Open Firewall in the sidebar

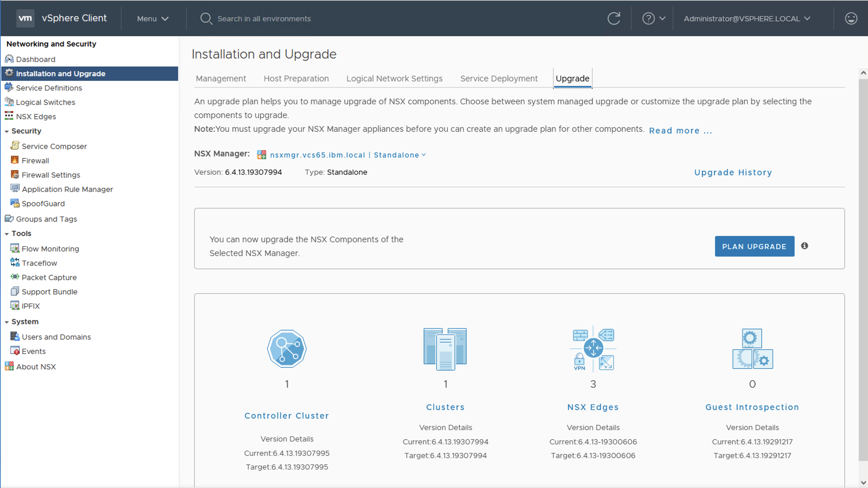point(35,161)
